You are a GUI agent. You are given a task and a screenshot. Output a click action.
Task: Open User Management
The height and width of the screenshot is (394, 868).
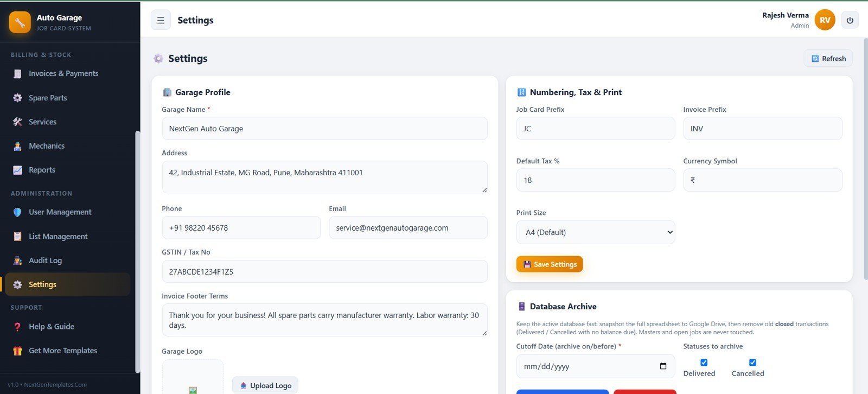click(67, 212)
